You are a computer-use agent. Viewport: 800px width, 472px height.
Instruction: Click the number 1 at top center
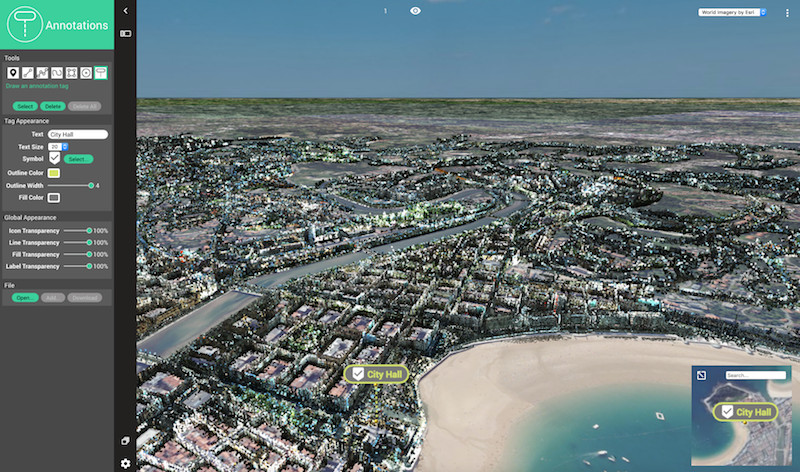click(385, 11)
